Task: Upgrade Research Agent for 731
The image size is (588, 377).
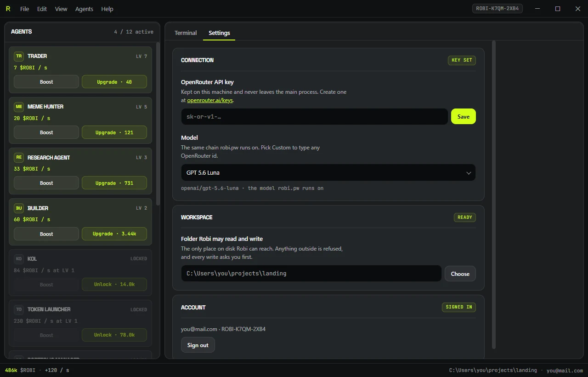Action: tap(114, 183)
